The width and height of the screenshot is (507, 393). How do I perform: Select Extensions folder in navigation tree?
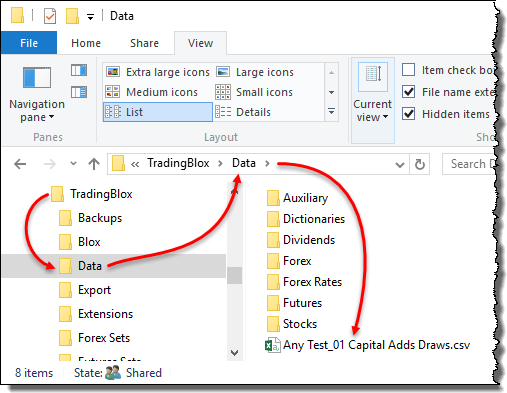point(96,314)
